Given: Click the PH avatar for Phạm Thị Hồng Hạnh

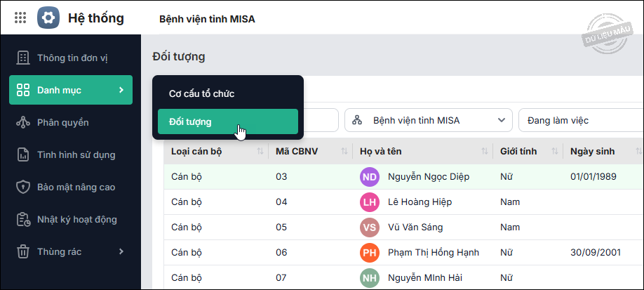Looking at the screenshot, I should (370, 252).
